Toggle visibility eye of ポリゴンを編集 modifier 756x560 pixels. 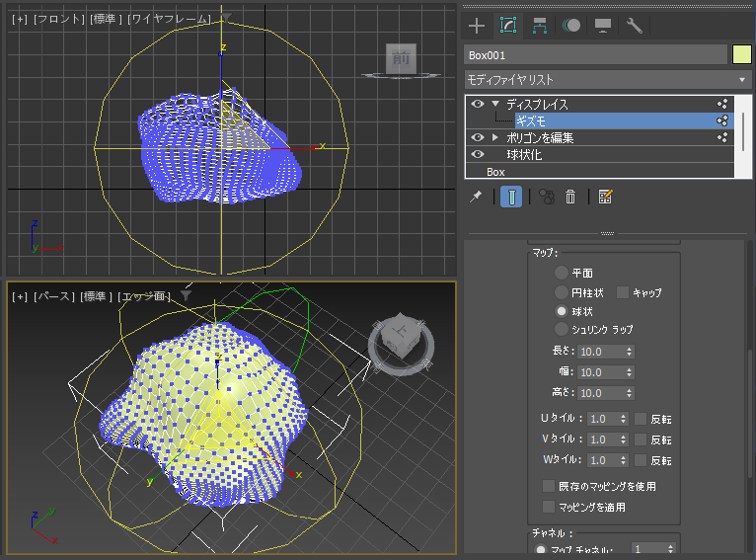click(478, 137)
